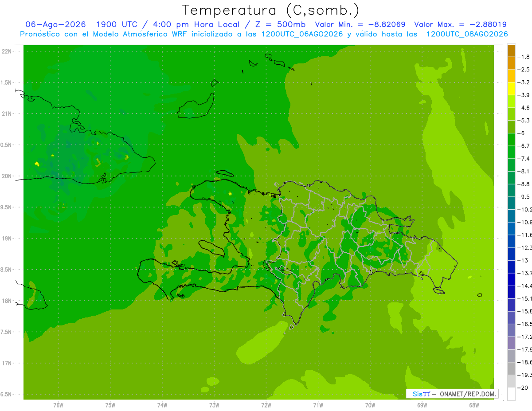Click the '74W' longitude axis label

pos(162,405)
